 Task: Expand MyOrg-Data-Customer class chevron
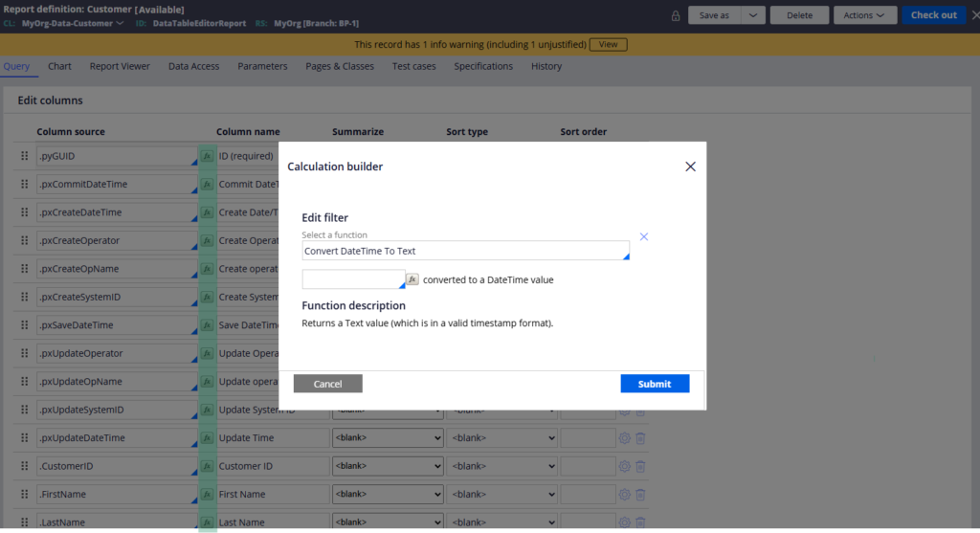click(x=120, y=23)
